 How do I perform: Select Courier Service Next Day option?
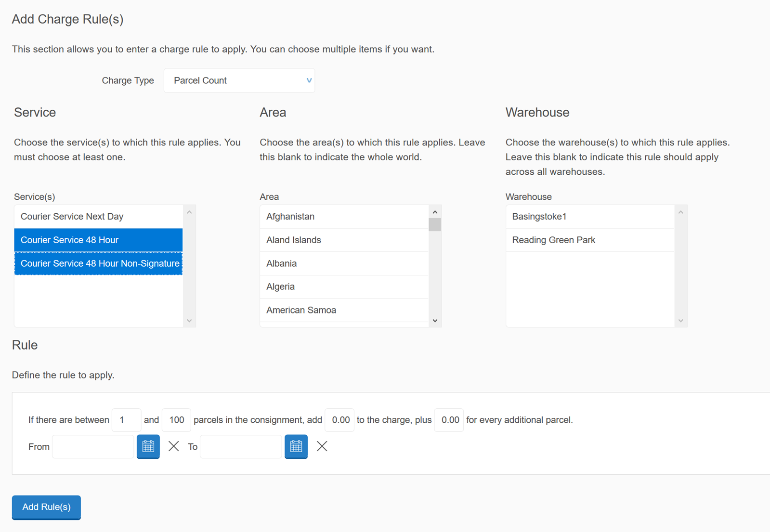tap(98, 217)
